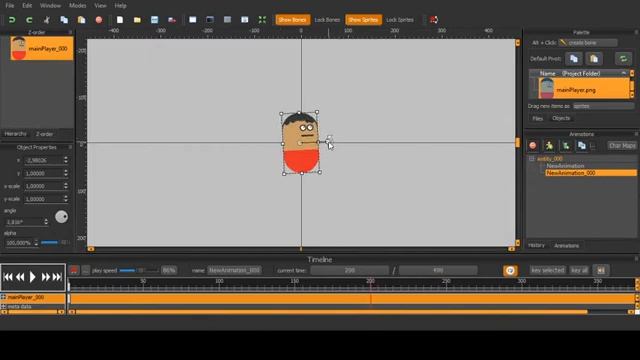Image resolution: width=640 pixels, height=360 pixels.
Task: Toggle the icon button right of key all
Action: (x=601, y=270)
